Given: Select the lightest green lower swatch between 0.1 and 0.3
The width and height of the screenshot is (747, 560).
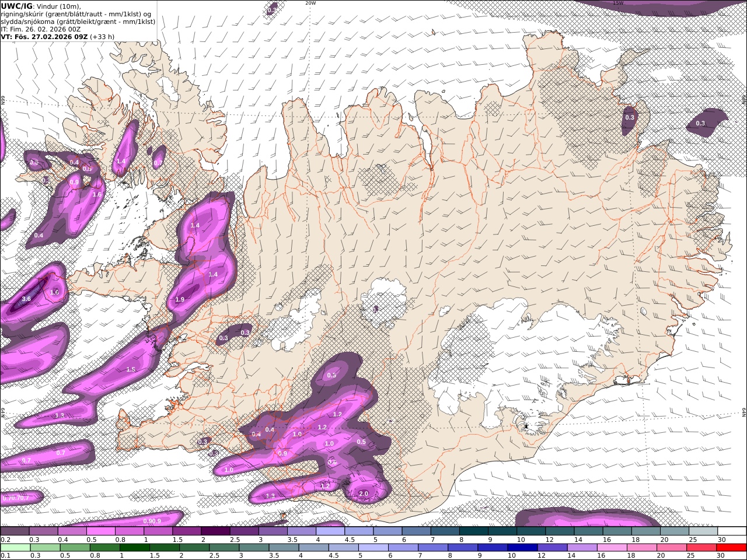Looking at the screenshot, I should 16,547.
